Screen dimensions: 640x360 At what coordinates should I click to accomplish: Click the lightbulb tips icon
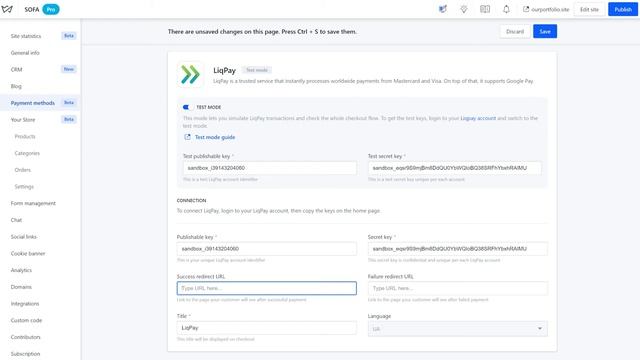464,9
